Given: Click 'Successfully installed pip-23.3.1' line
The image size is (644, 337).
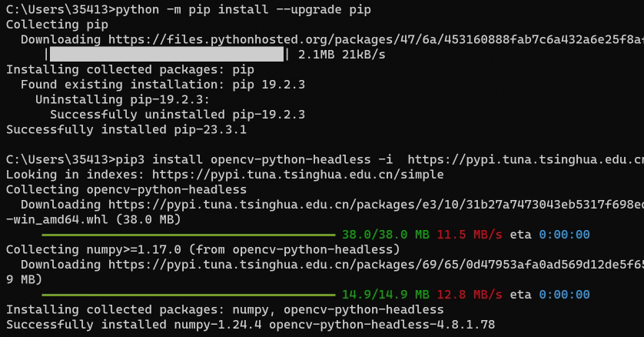Looking at the screenshot, I should click(x=125, y=129).
